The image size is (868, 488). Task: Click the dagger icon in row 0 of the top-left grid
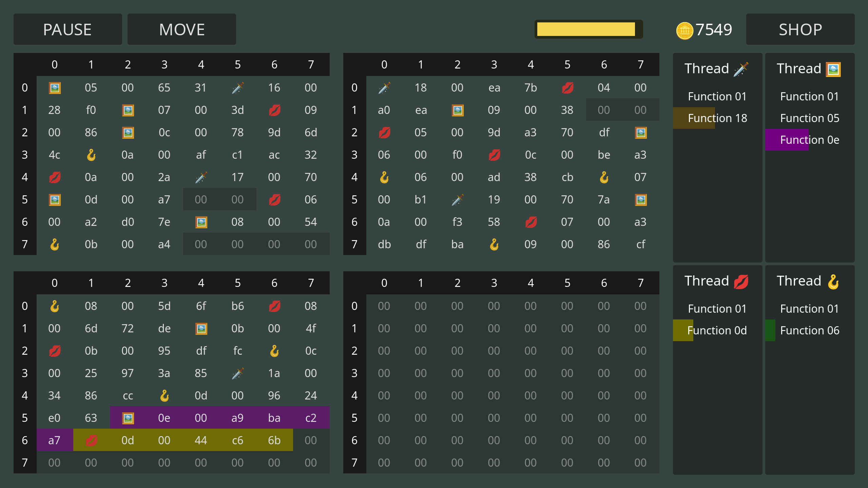point(238,88)
